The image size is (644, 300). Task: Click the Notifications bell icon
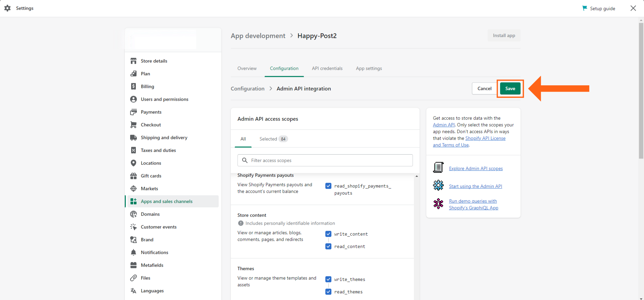pyautogui.click(x=133, y=252)
